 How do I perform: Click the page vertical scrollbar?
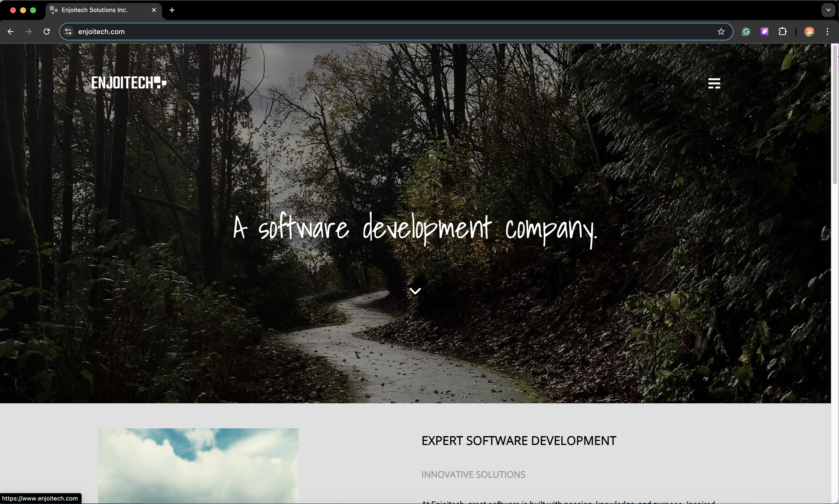(834, 115)
